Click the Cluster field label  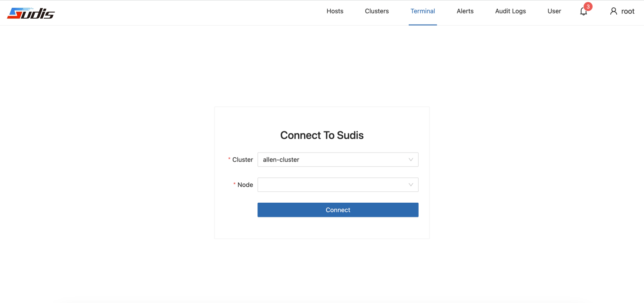[x=243, y=159]
